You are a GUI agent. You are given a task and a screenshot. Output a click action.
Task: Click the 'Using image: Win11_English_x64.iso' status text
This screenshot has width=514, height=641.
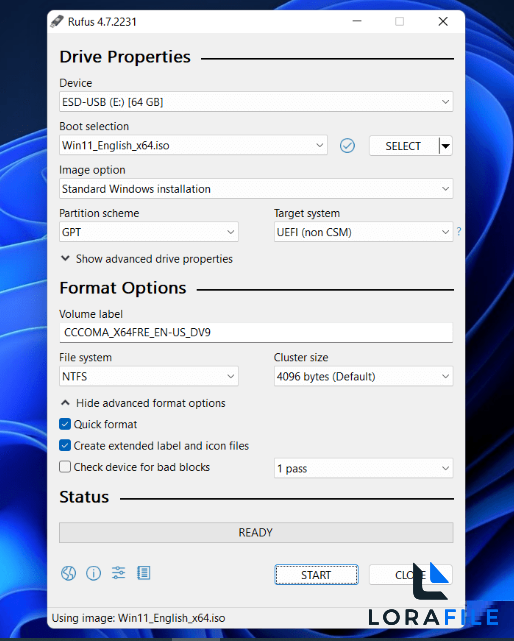[x=138, y=618]
